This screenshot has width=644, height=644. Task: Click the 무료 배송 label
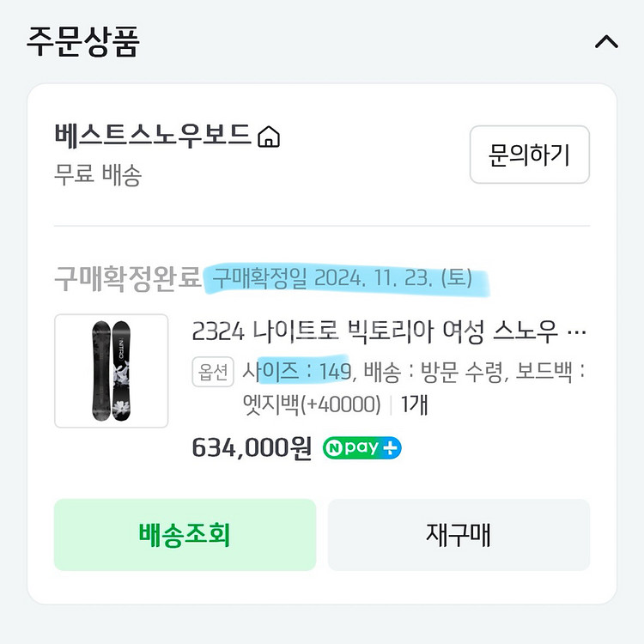coord(98,176)
